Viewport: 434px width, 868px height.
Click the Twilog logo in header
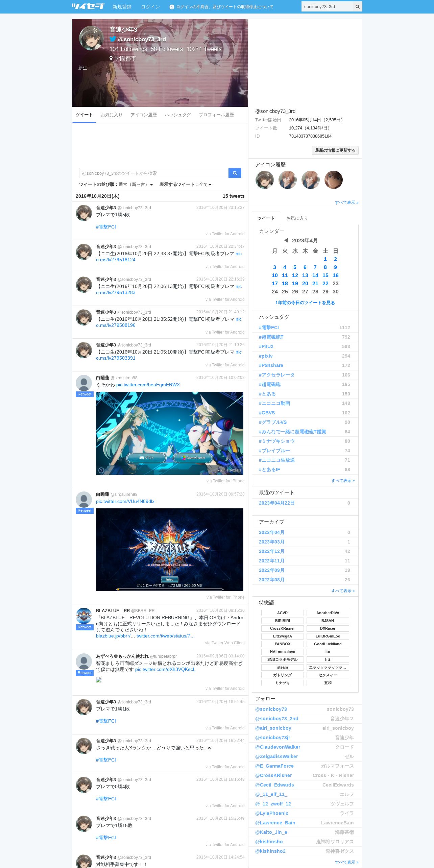pos(88,6)
